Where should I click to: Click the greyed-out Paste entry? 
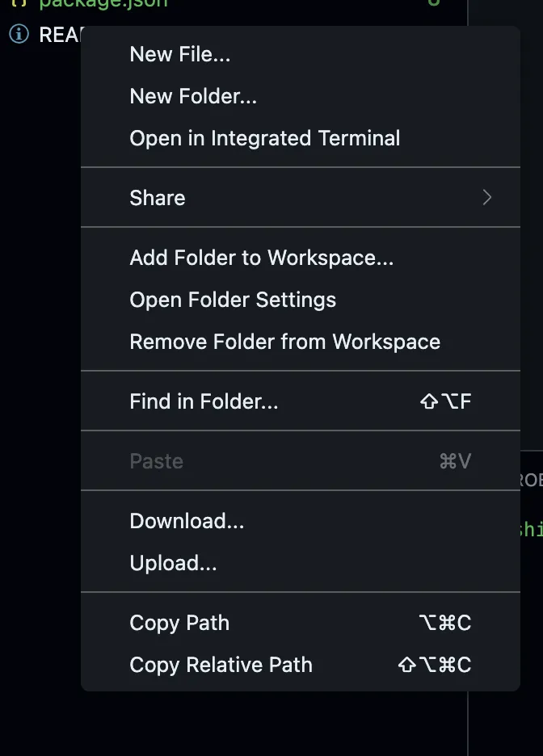pyautogui.click(x=157, y=461)
